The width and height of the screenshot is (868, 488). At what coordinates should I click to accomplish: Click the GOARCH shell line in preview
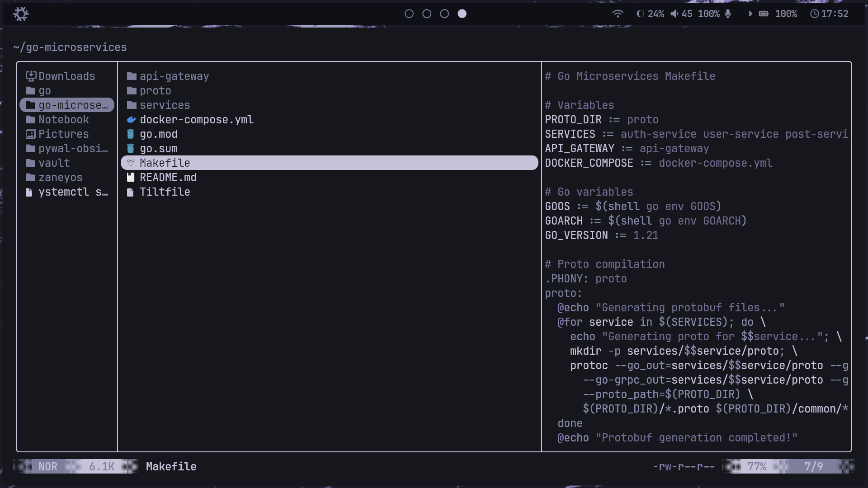pyautogui.click(x=646, y=221)
